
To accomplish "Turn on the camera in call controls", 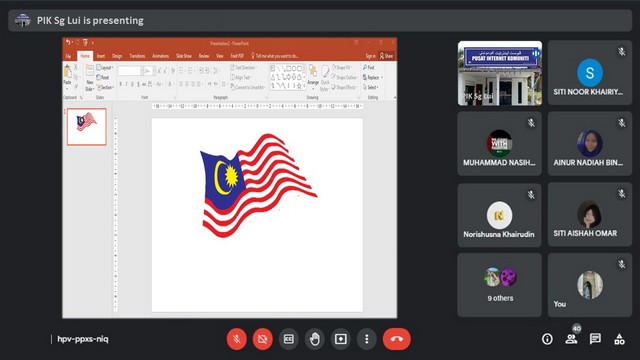I will coord(262,339).
